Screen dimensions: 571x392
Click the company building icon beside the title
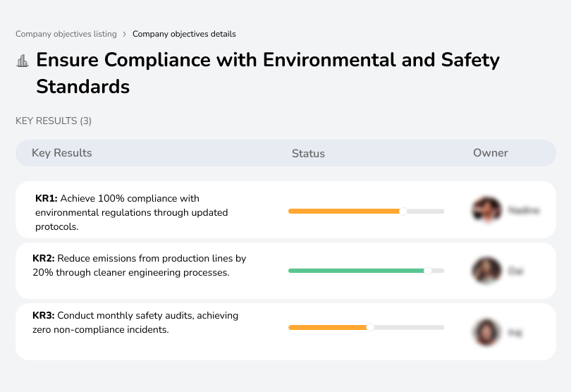pos(23,61)
